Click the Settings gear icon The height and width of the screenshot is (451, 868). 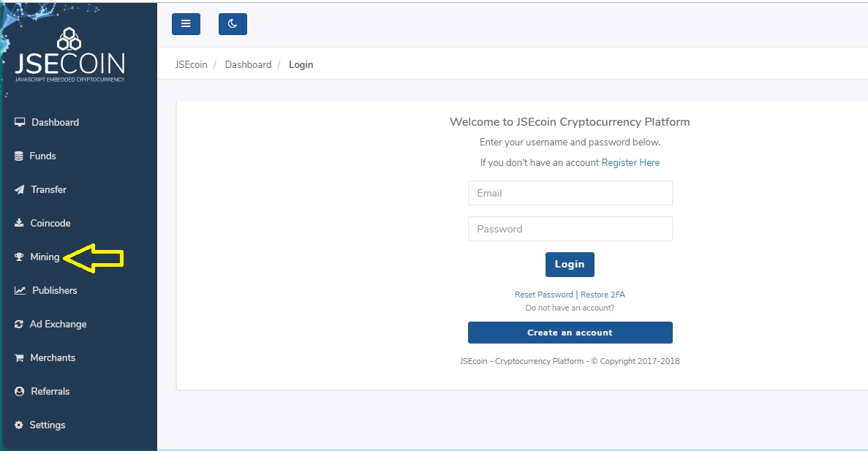point(19,425)
